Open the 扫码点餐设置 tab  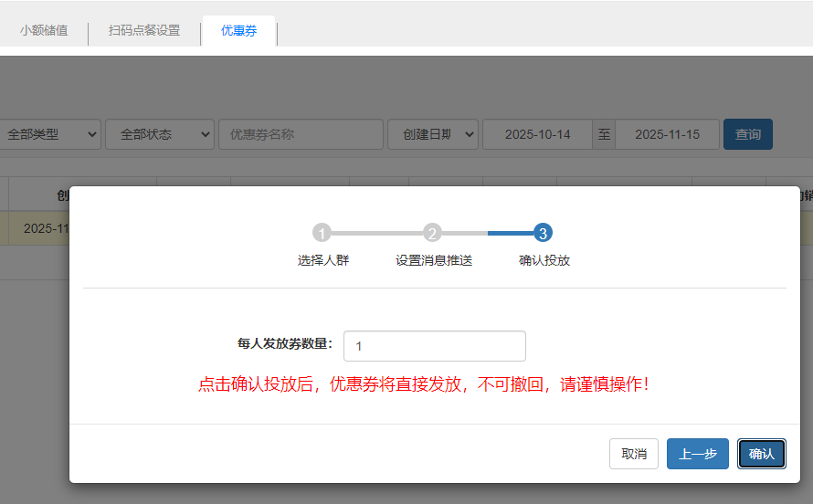[144, 30]
